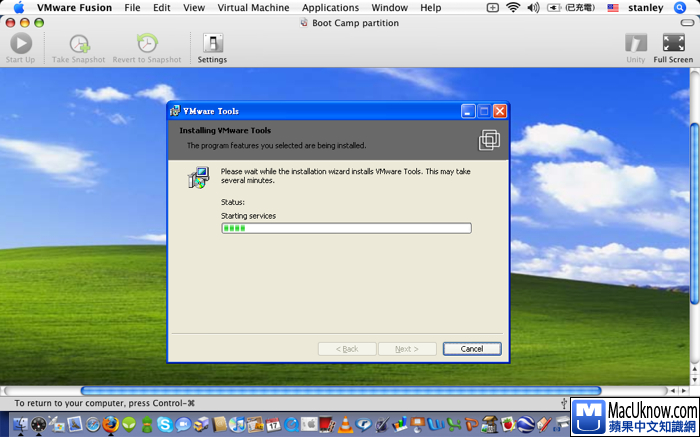This screenshot has width=700, height=437.
Task: Expand the stanley user menu
Action: pos(645,7)
